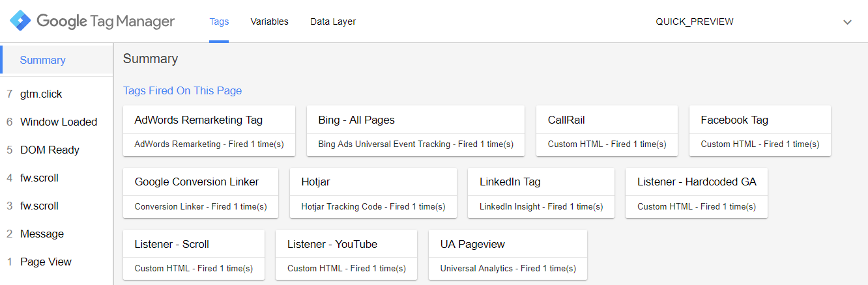868x285 pixels.
Task: Open the UA Pageview tag card
Action: click(508, 254)
